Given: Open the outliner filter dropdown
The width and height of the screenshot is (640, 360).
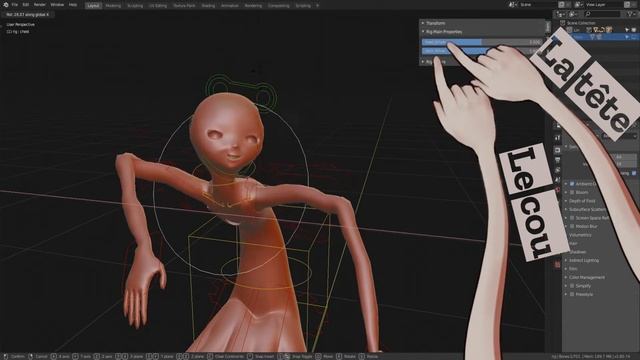Looking at the screenshot, I should click(x=632, y=14).
